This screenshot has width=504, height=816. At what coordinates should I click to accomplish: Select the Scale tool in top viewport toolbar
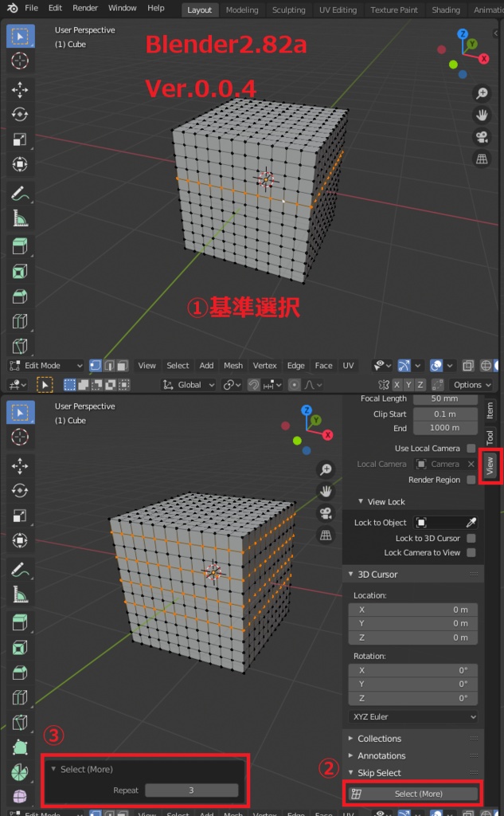pyautogui.click(x=20, y=139)
